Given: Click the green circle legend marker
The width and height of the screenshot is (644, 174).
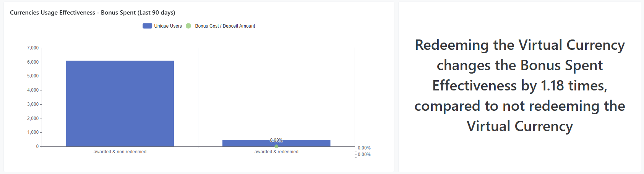Looking at the screenshot, I should coord(188,26).
